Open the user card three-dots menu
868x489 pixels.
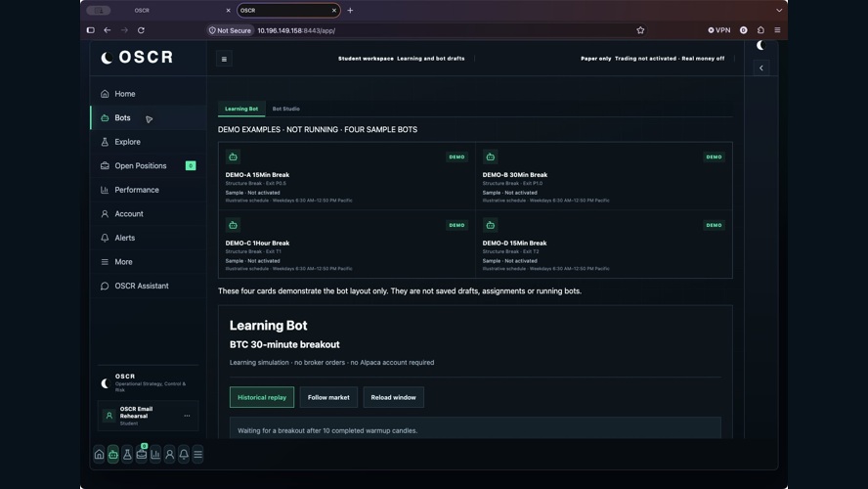(187, 416)
